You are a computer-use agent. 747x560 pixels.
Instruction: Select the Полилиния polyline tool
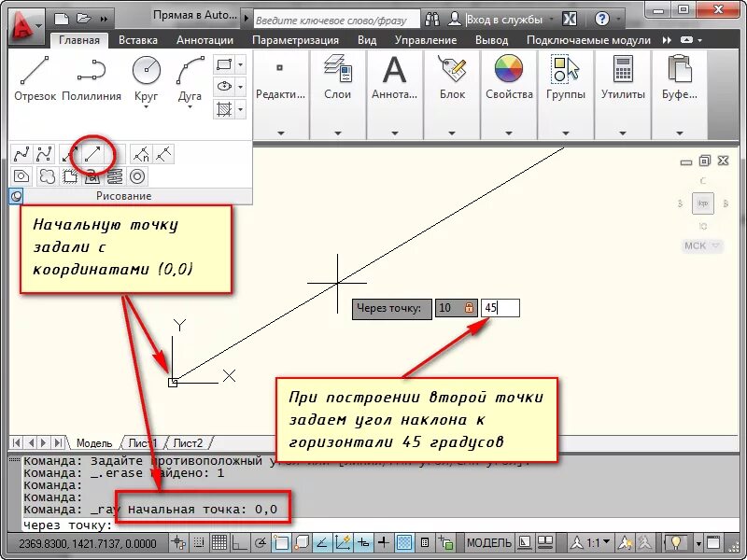(92, 78)
